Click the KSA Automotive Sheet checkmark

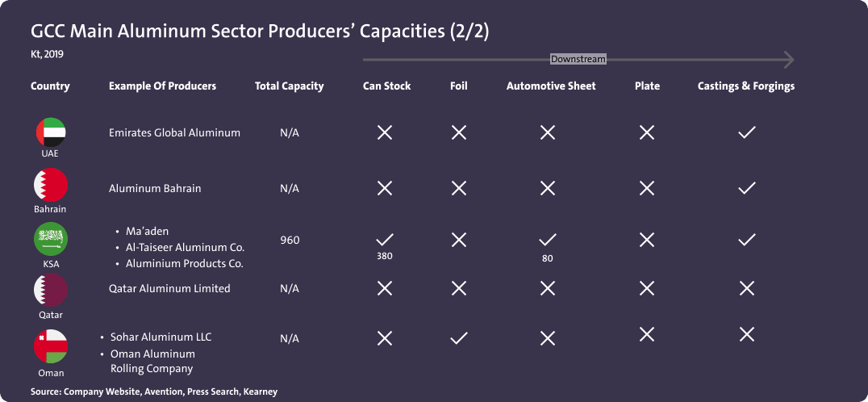click(548, 239)
